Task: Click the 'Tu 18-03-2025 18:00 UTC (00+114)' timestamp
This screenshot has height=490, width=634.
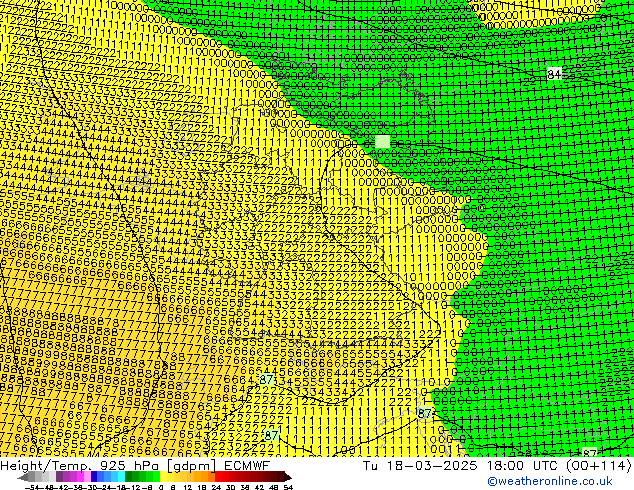Action: pos(497,465)
